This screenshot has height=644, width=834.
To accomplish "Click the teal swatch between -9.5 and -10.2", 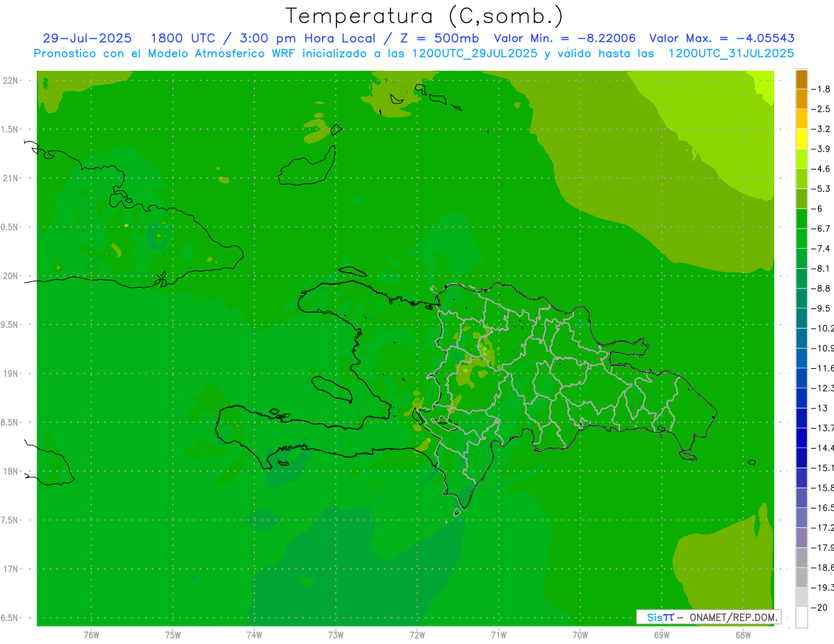I will pyautogui.click(x=801, y=317).
